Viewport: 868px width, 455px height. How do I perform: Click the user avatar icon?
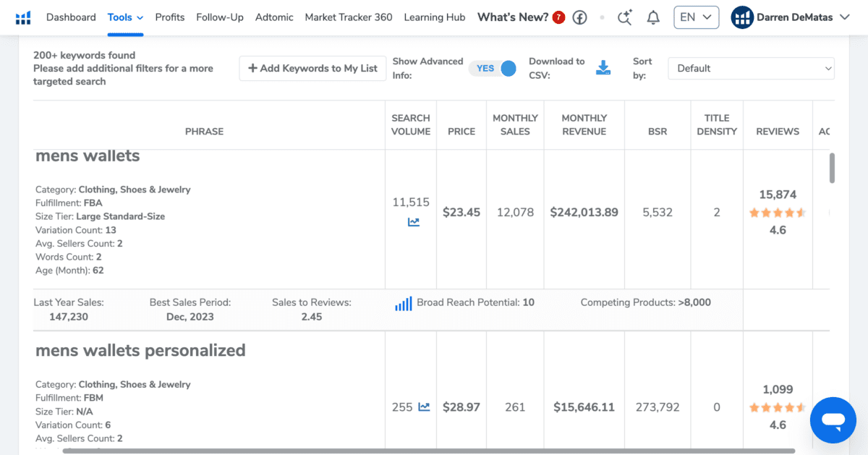pyautogui.click(x=742, y=17)
